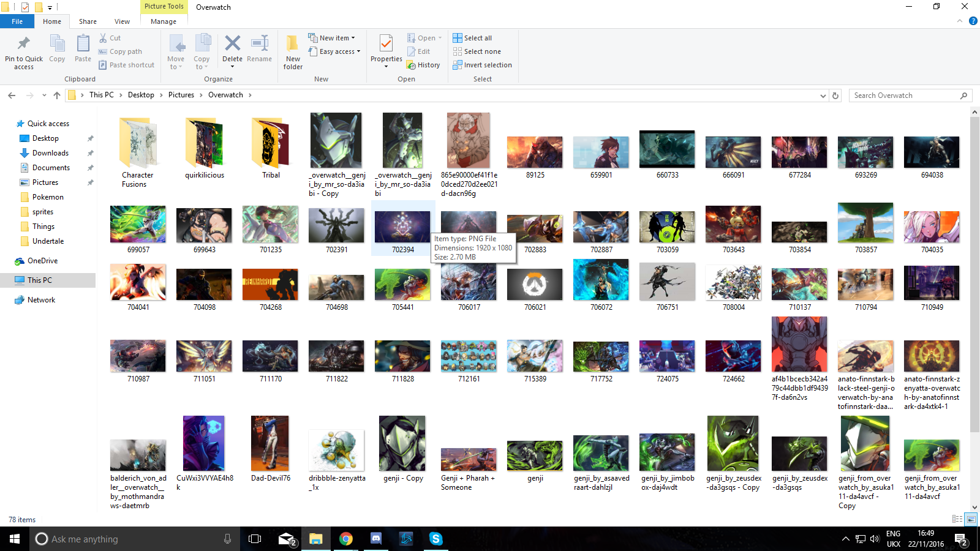Expand the Open button dropdown arrow

point(440,38)
